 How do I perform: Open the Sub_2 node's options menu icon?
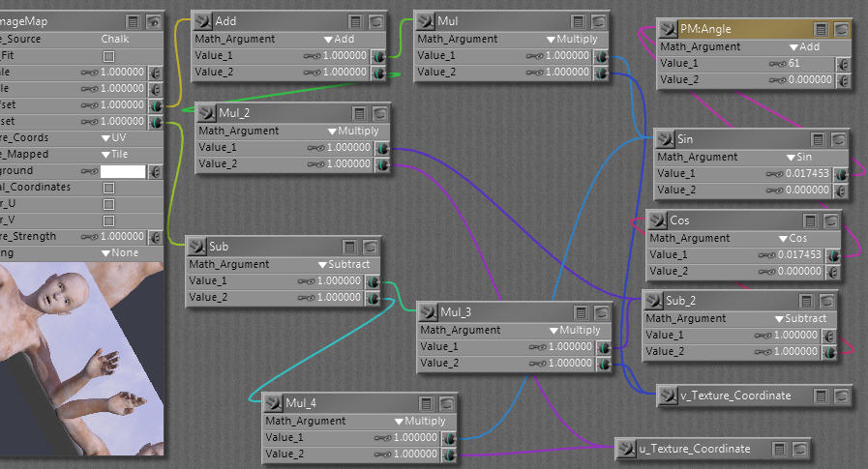(806, 301)
